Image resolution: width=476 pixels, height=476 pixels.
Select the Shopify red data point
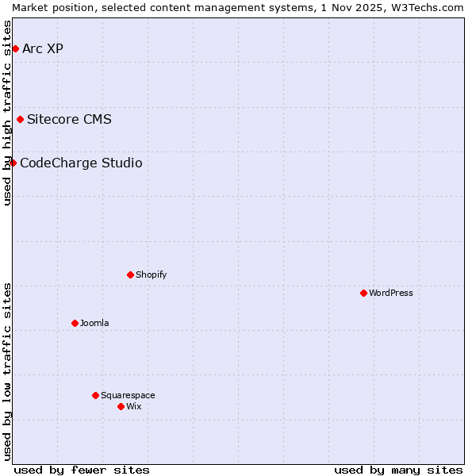click(130, 275)
